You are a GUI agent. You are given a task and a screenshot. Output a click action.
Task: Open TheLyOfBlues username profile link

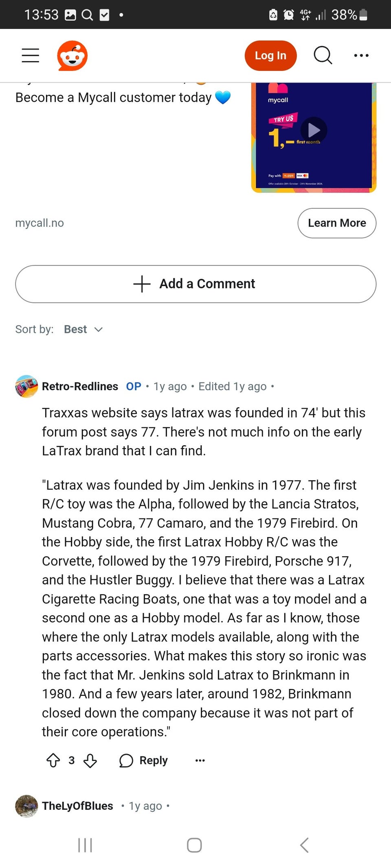click(77, 806)
